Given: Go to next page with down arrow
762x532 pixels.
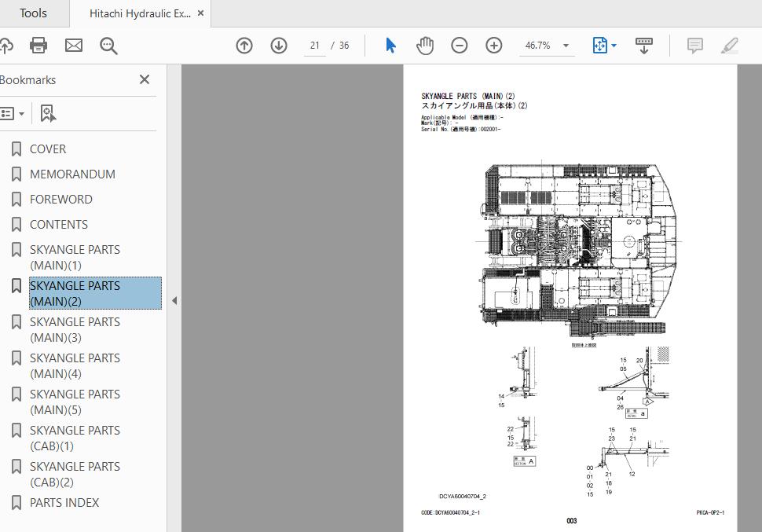Looking at the screenshot, I should [278, 45].
